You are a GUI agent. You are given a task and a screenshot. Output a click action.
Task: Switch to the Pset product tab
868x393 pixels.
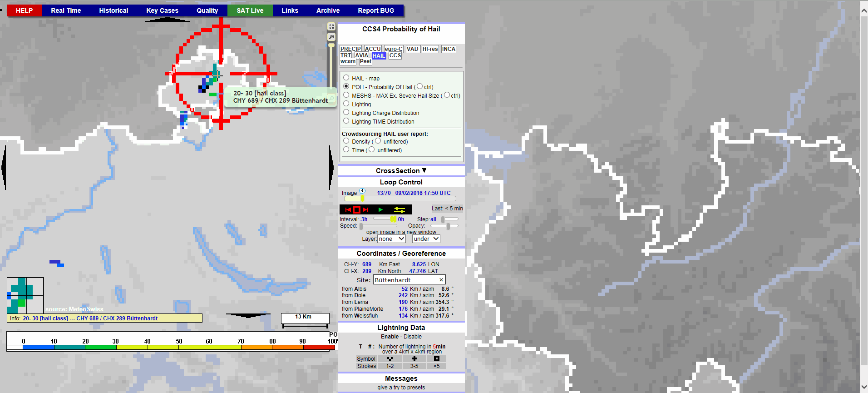point(365,61)
